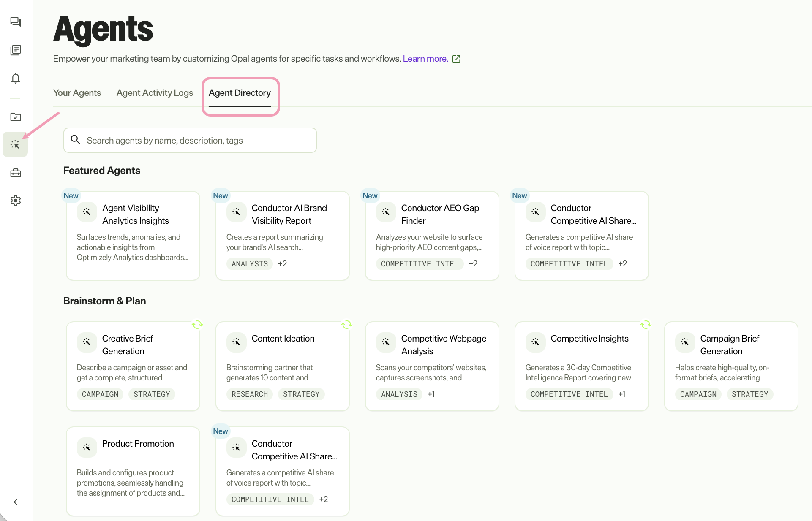
Task: Click the New badge on Agent Visibility card
Action: pyautogui.click(x=71, y=196)
